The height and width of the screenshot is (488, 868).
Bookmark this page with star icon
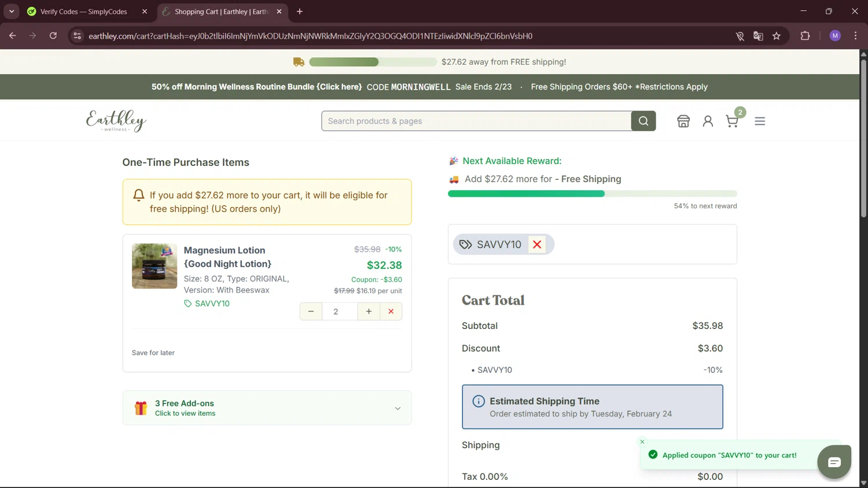coord(777,36)
